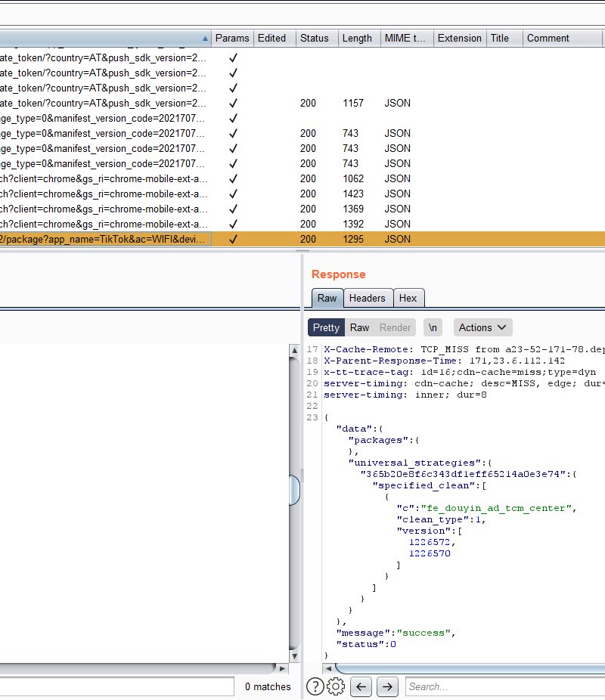The height and width of the screenshot is (700, 605).
Task: Click the URL column sort arrow
Action: tap(206, 39)
